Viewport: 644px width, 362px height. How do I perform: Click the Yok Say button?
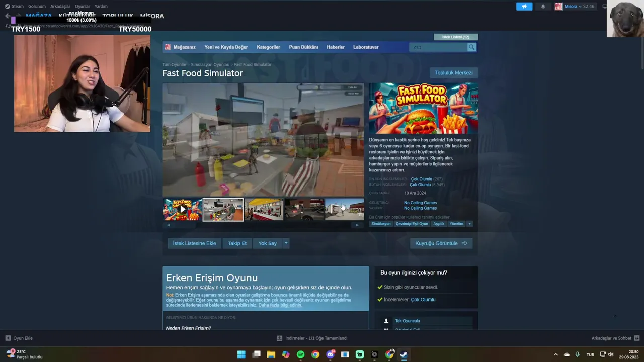tap(268, 243)
